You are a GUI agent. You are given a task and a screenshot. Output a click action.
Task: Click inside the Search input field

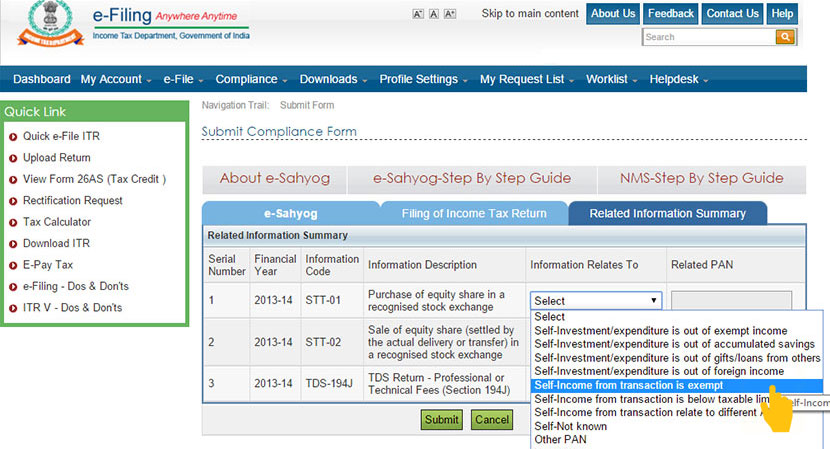pyautogui.click(x=709, y=37)
